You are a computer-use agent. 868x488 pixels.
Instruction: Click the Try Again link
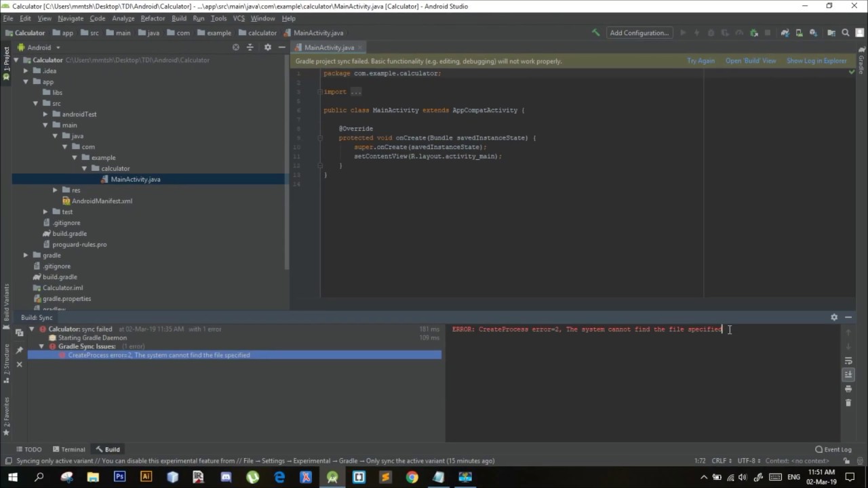tap(701, 61)
